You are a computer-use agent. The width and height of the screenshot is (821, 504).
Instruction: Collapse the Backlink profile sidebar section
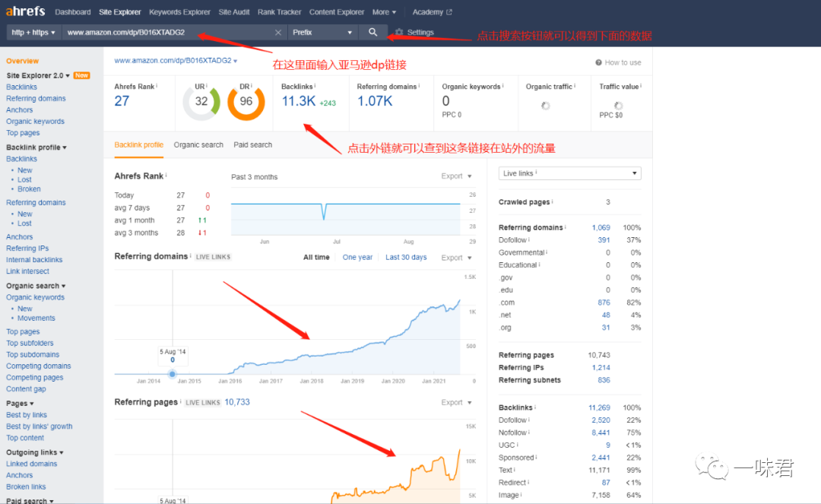pos(36,147)
